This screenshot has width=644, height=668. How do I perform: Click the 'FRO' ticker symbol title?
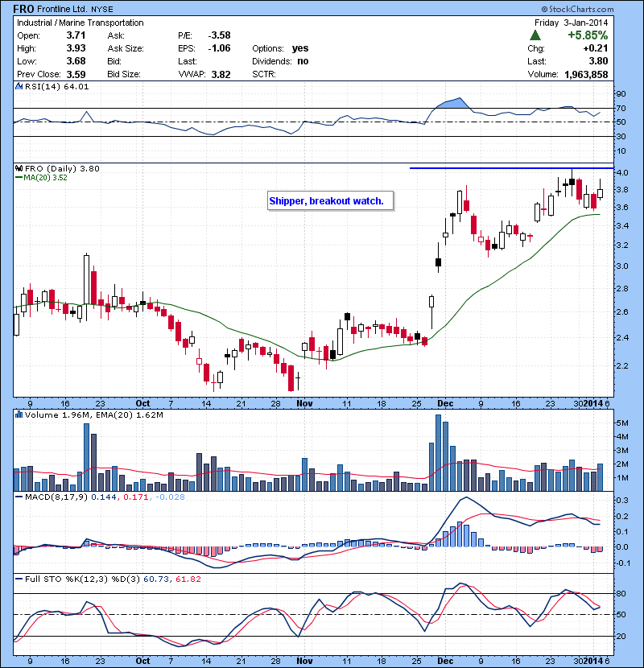(x=24, y=9)
